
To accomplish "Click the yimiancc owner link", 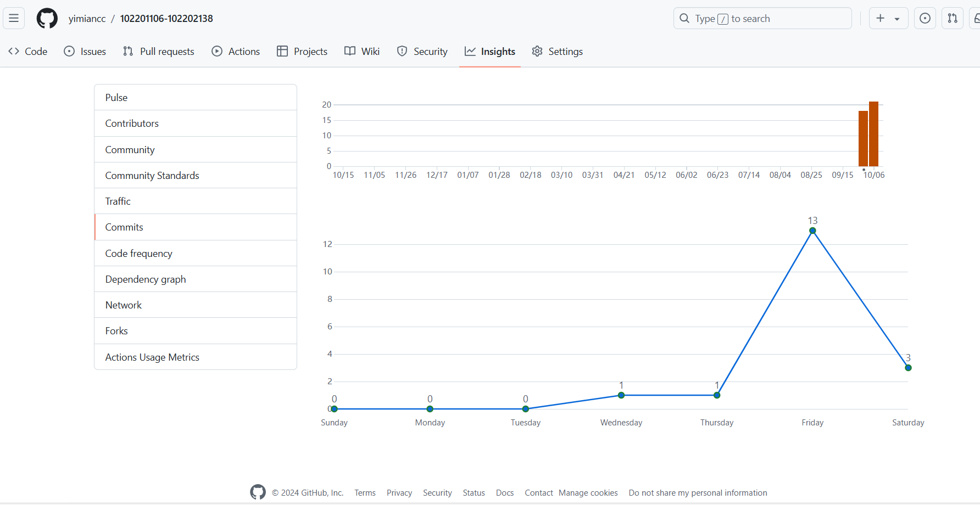I will (87, 19).
